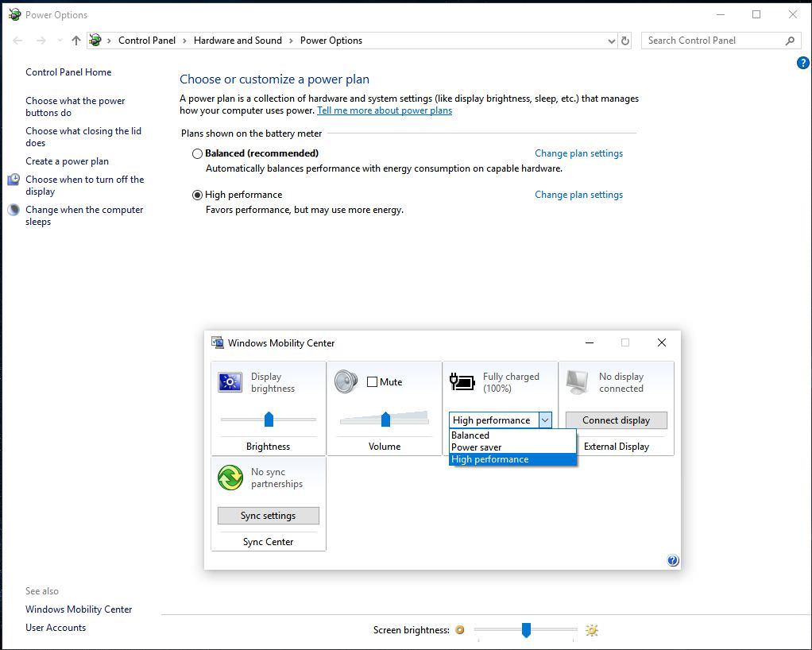Open Choose what the power buttons do

pos(75,106)
